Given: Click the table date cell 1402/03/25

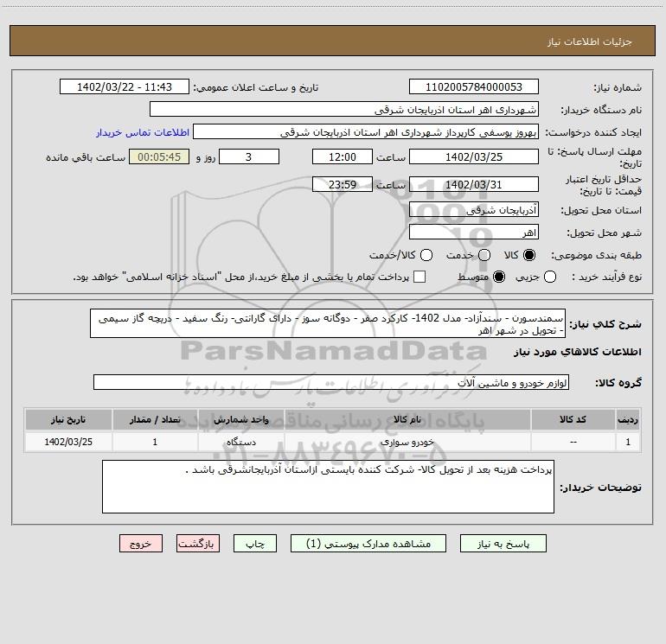Looking at the screenshot, I should tap(68, 442).
